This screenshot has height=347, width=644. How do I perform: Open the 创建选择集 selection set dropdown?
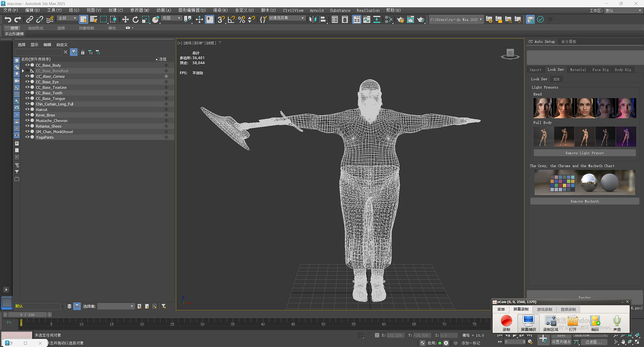[x=303, y=18]
